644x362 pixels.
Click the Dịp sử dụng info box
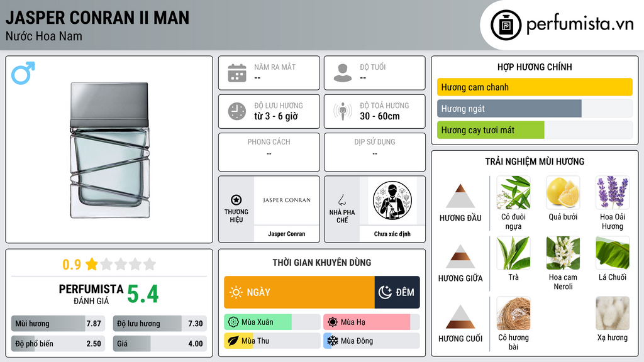pyautogui.click(x=375, y=152)
